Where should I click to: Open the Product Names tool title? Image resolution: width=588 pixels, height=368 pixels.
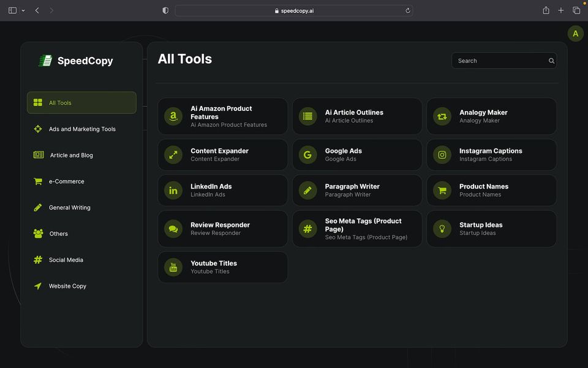coord(484,186)
